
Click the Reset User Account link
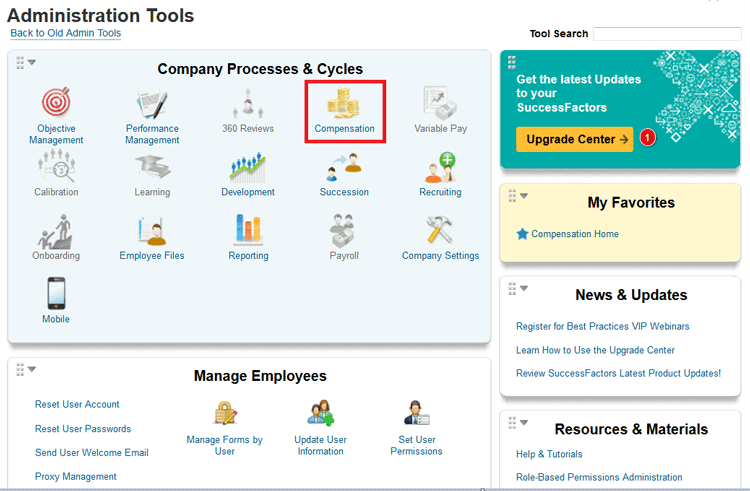[x=77, y=404]
